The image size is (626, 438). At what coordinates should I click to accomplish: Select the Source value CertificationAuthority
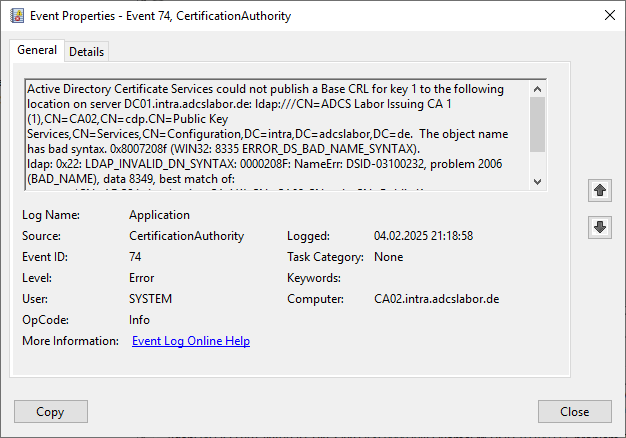pos(186,236)
